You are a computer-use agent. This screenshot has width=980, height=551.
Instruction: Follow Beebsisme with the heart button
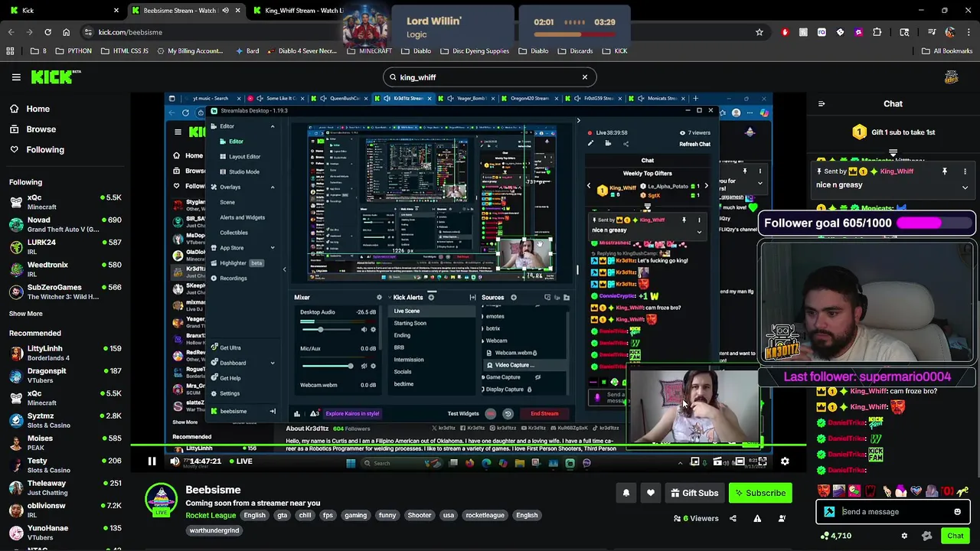click(651, 493)
